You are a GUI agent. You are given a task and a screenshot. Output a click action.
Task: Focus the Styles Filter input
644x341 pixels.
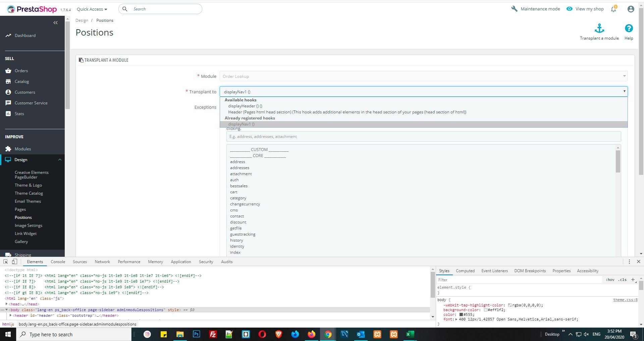pyautogui.click(x=519, y=280)
